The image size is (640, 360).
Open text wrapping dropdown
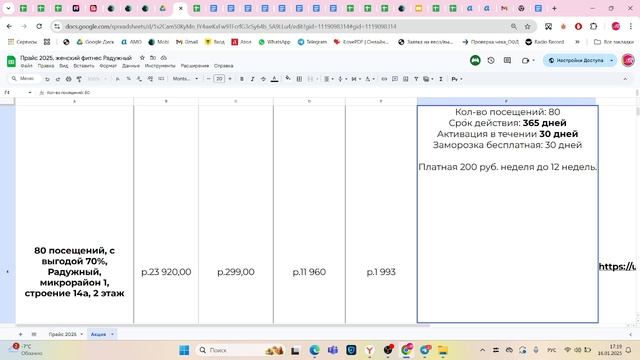356,79
